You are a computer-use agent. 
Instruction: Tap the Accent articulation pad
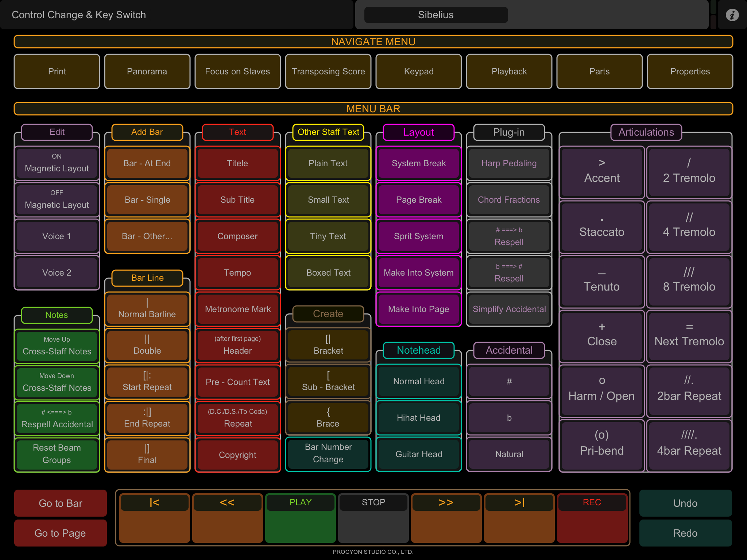tap(601, 172)
